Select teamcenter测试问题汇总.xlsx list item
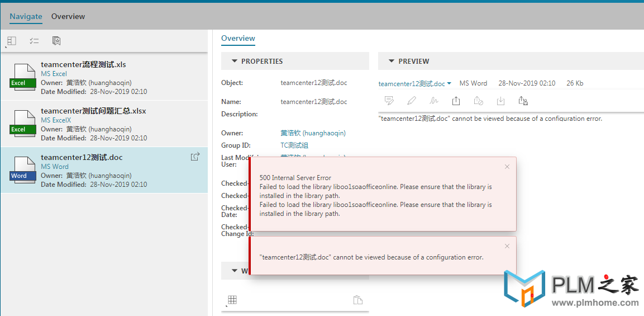Viewport: 644px width, 316px height. point(104,124)
